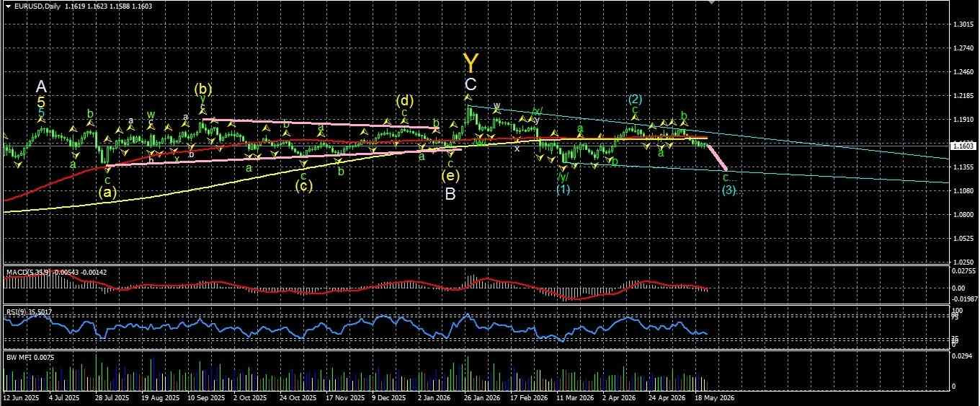Click the 1.2460 price axis value
This screenshot has width=980, height=406.
(x=963, y=72)
